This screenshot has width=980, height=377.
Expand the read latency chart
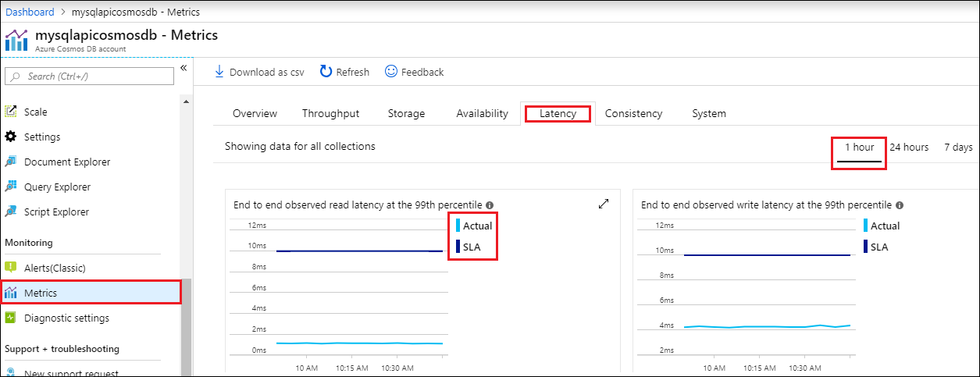604,204
